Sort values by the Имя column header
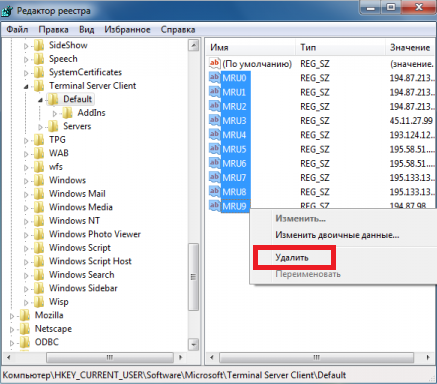This screenshot has height=384, width=437. pyautogui.click(x=251, y=47)
